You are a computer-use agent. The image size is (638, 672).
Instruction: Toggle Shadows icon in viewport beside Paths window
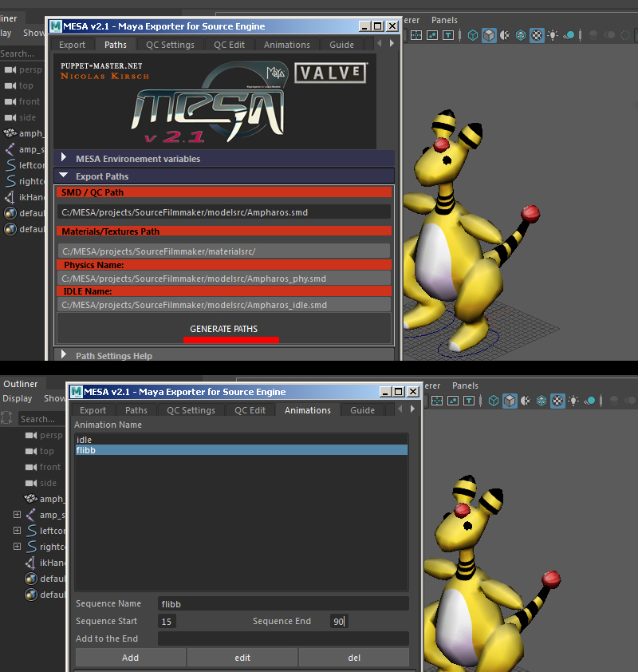569,35
